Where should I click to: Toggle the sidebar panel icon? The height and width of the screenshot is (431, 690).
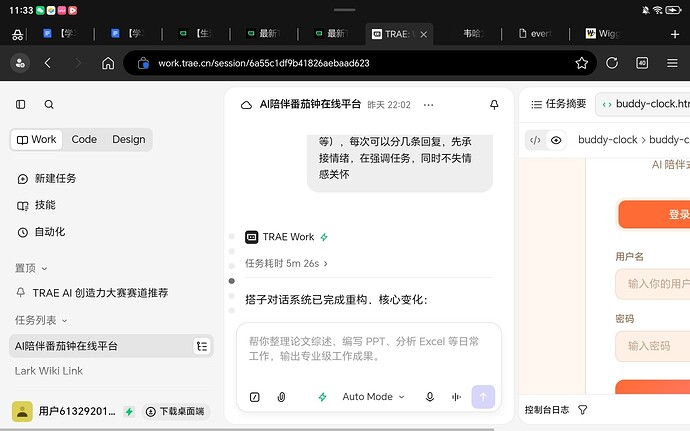20,104
